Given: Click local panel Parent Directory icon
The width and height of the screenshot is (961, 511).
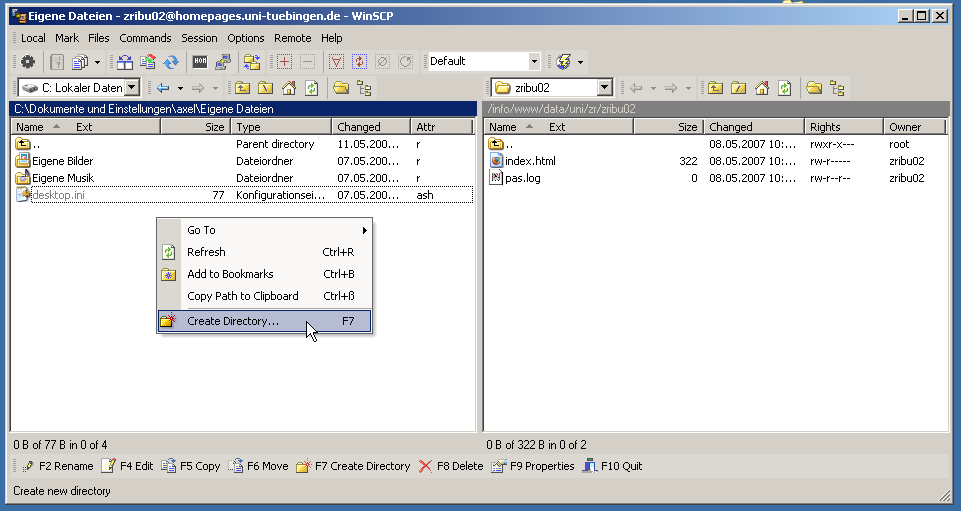Looking at the screenshot, I should click(243, 88).
